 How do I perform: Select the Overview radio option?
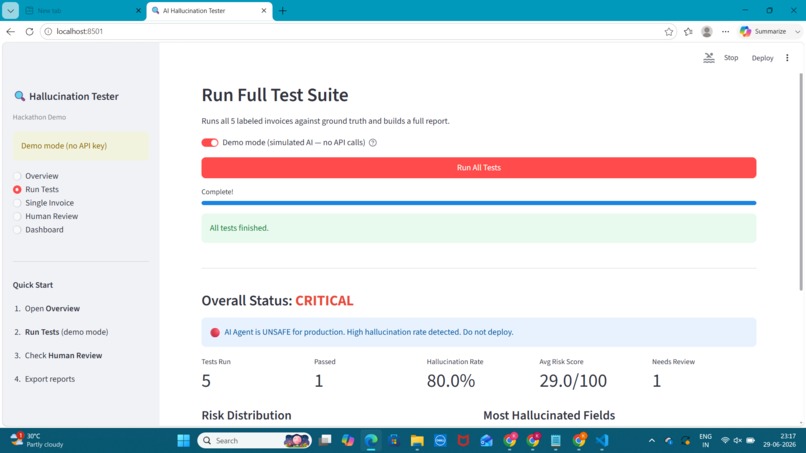(x=36, y=176)
